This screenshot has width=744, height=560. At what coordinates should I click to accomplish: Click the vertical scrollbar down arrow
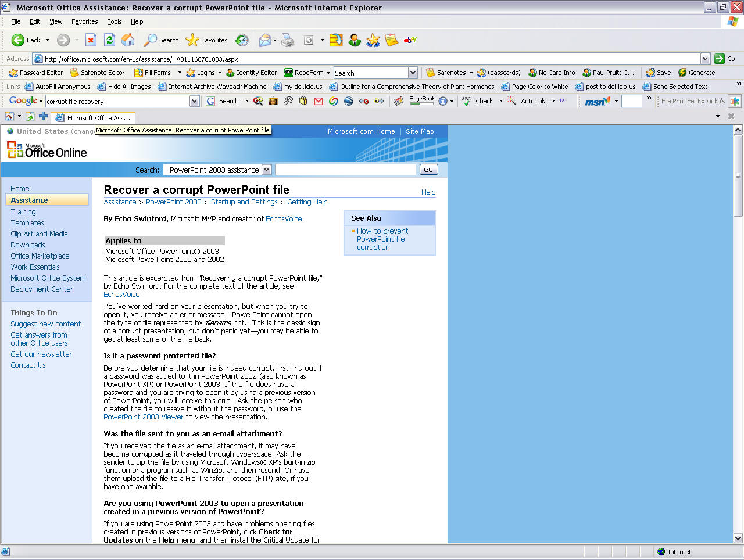738,538
